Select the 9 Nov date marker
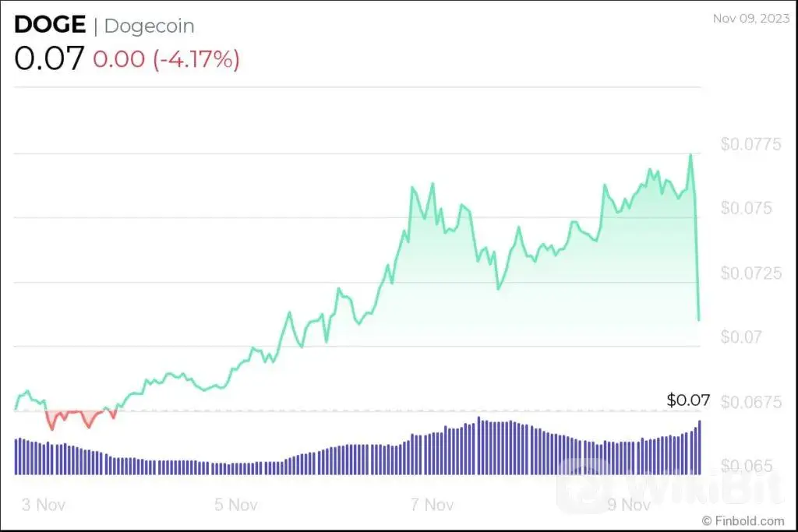This screenshot has width=798, height=532. click(630, 504)
